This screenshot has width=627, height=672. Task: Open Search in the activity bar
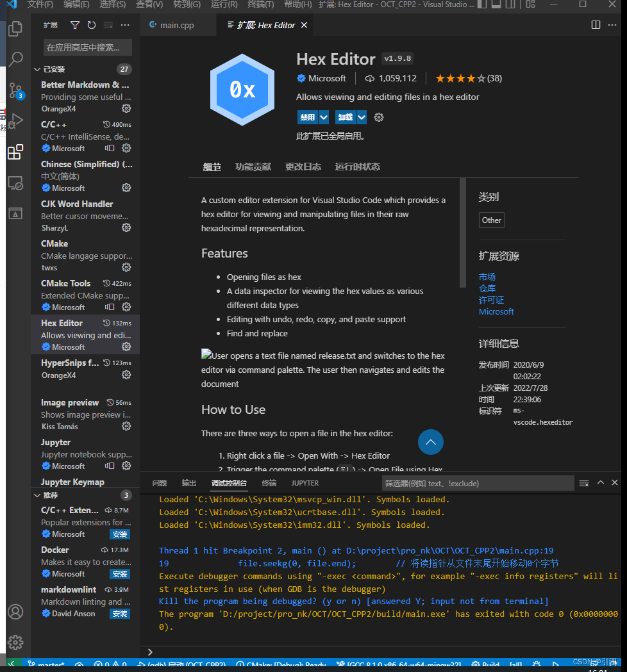[x=16, y=59]
